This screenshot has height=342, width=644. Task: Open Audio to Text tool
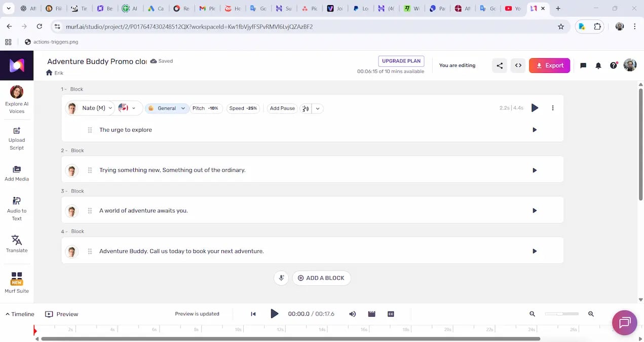click(x=17, y=209)
